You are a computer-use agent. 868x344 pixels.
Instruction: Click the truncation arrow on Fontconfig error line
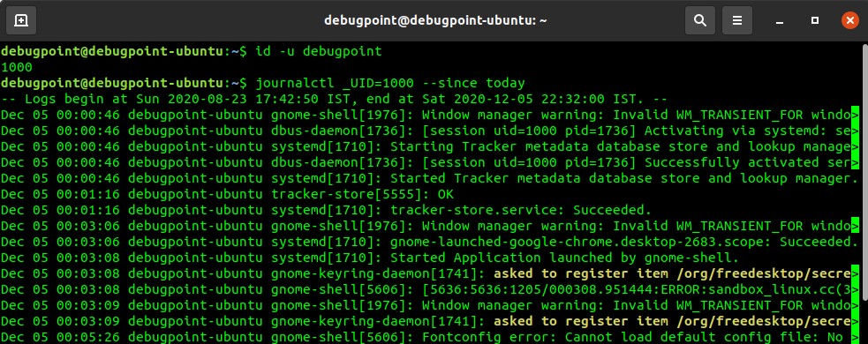click(x=855, y=337)
